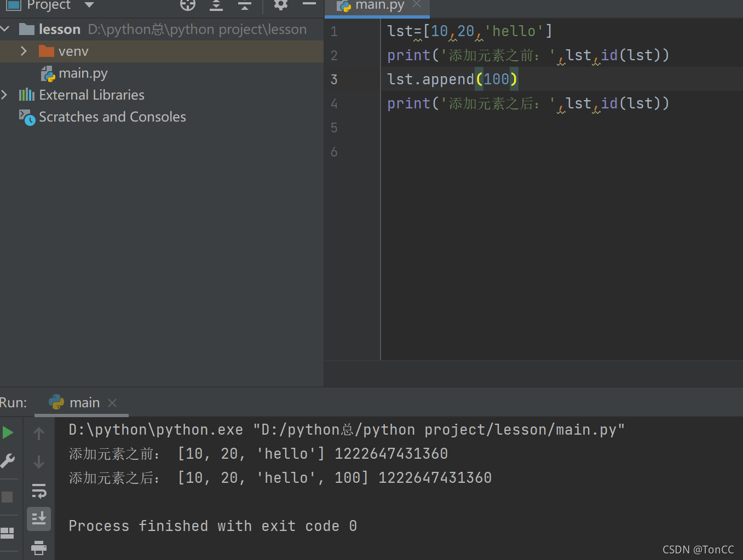Click output line ending '100] 1222647431360'
Image resolution: width=743 pixels, height=560 pixels.
tap(280, 478)
